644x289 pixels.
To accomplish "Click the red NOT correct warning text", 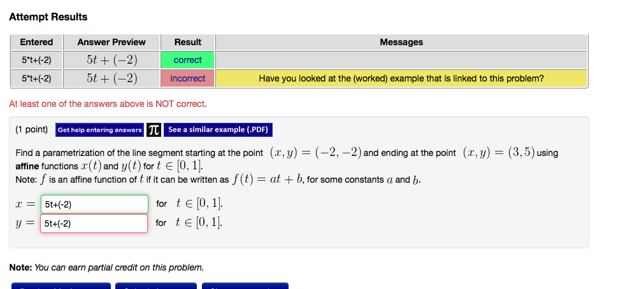I will point(108,104).
